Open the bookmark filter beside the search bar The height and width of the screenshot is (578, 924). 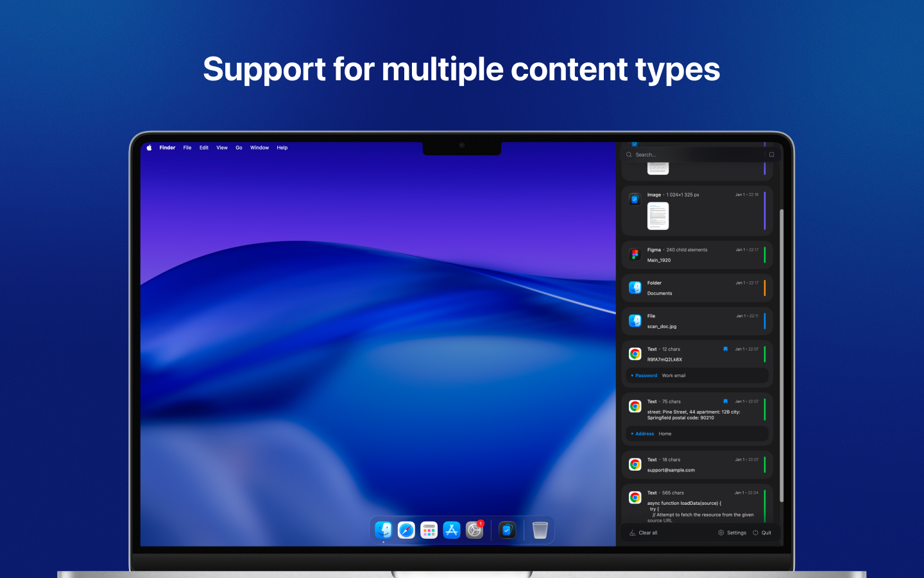click(x=771, y=154)
